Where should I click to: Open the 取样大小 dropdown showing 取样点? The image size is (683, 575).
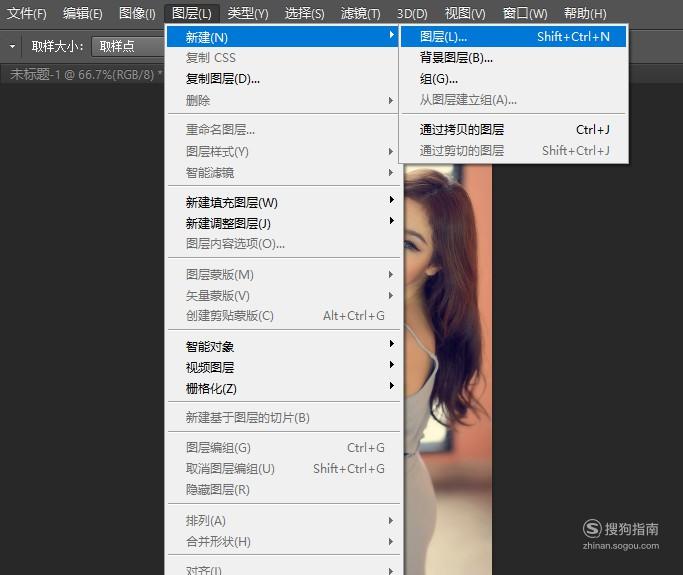[x=128, y=46]
